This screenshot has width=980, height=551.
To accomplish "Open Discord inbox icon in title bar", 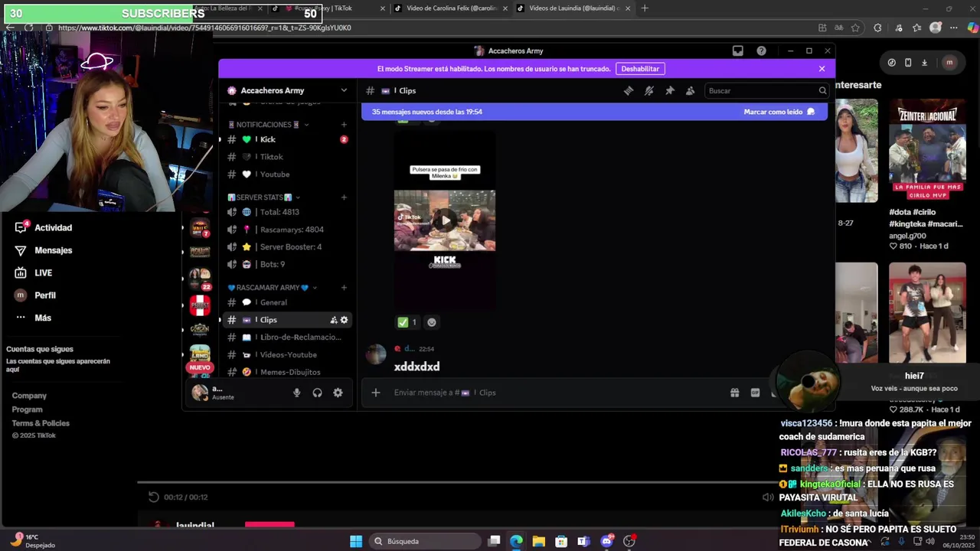I will coord(737,51).
